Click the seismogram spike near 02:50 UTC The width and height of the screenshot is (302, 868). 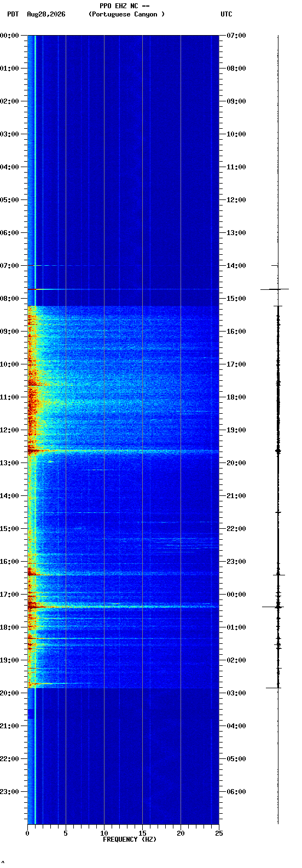pos(275,687)
